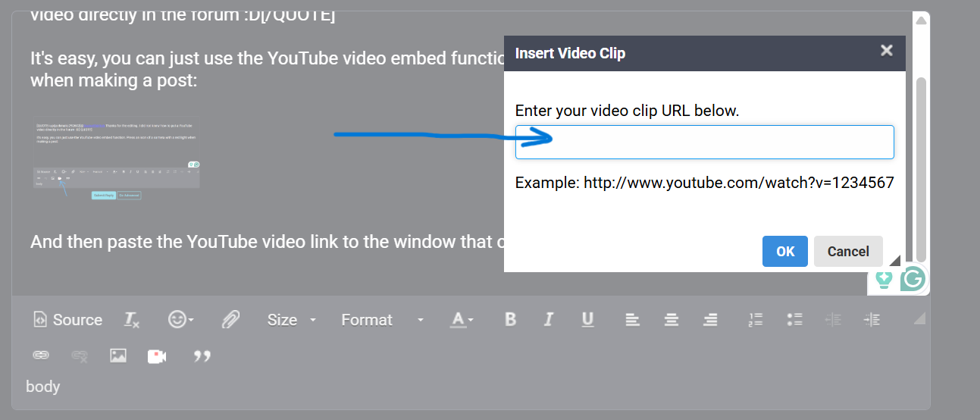Click the Remove Format icon
The width and height of the screenshot is (980, 420).
pyautogui.click(x=132, y=320)
